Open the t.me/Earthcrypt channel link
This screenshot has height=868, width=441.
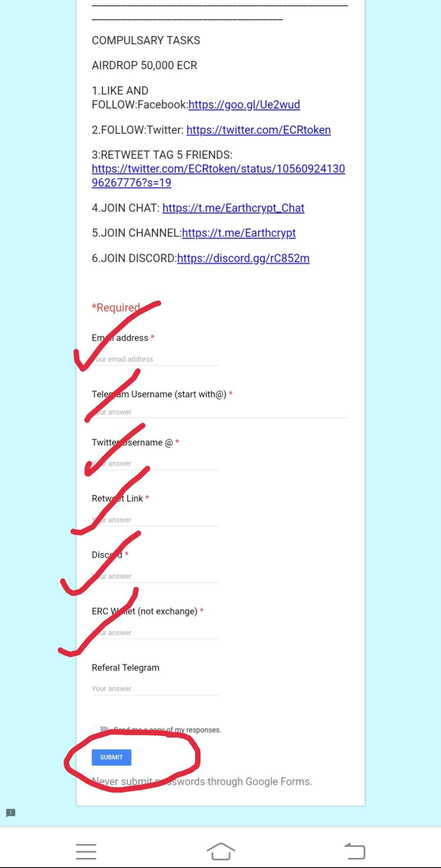pyautogui.click(x=239, y=233)
